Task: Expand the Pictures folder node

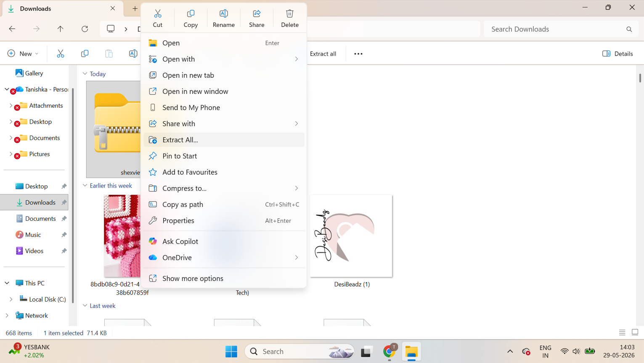Action: [x=11, y=154]
